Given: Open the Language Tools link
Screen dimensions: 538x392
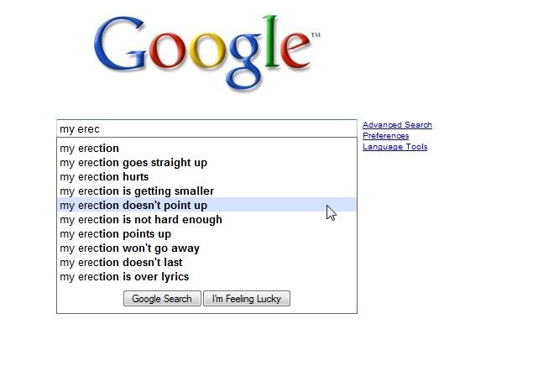Looking at the screenshot, I should [394, 147].
